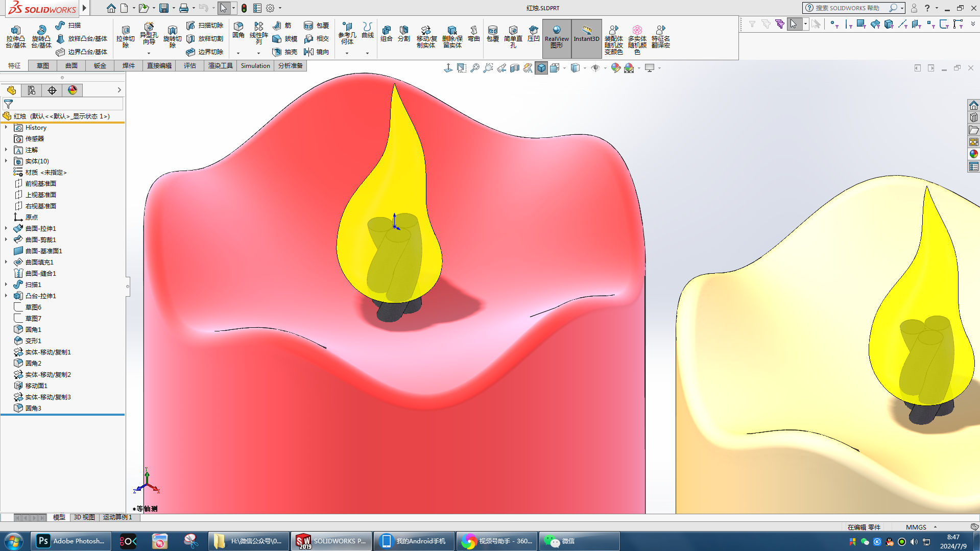Select the 旋转凸台/基体 revolve boss tool
This screenshot has width=980, height=551.
click(x=41, y=37)
